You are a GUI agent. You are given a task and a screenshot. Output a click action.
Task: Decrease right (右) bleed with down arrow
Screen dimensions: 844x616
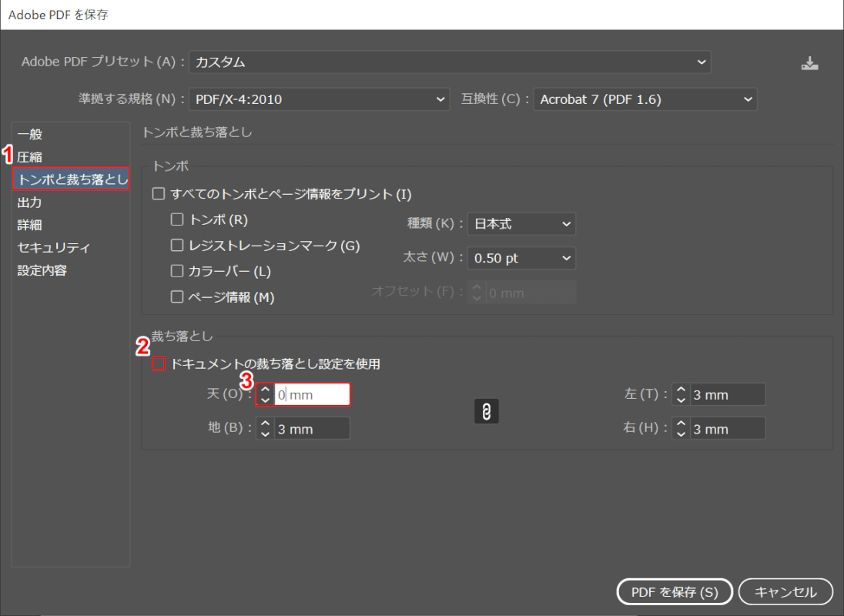tap(681, 434)
